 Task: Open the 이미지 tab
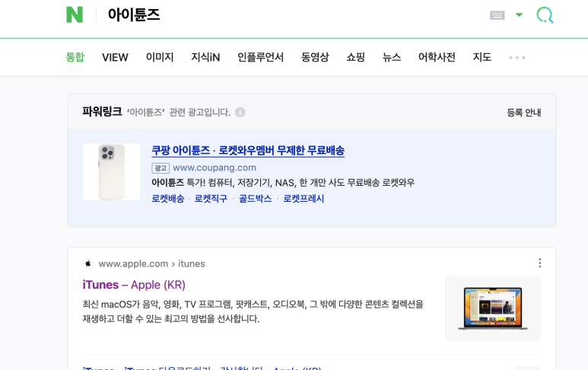pyautogui.click(x=160, y=57)
